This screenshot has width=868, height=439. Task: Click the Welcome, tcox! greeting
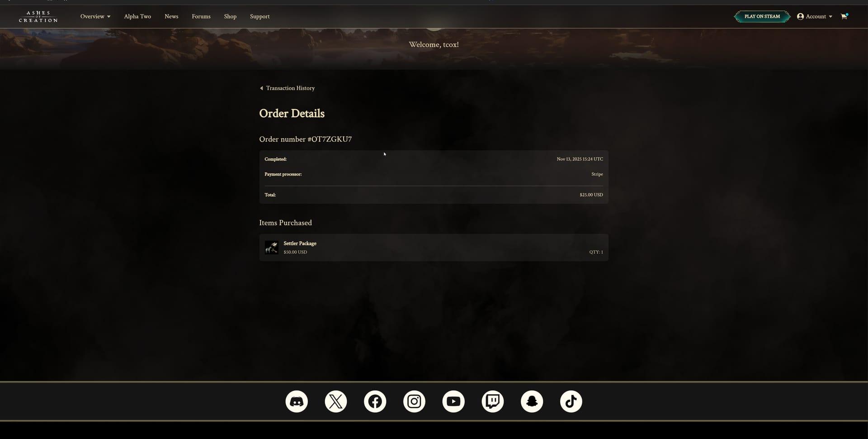pos(434,44)
